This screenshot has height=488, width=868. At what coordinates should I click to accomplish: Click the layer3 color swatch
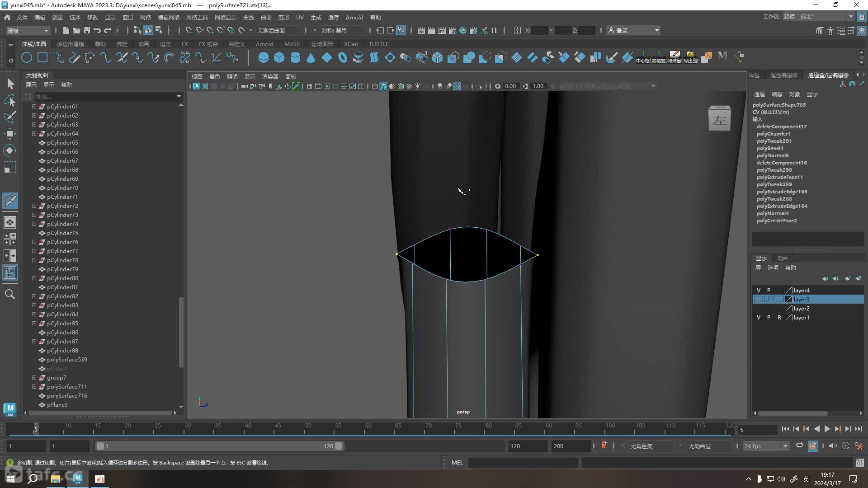tap(789, 299)
